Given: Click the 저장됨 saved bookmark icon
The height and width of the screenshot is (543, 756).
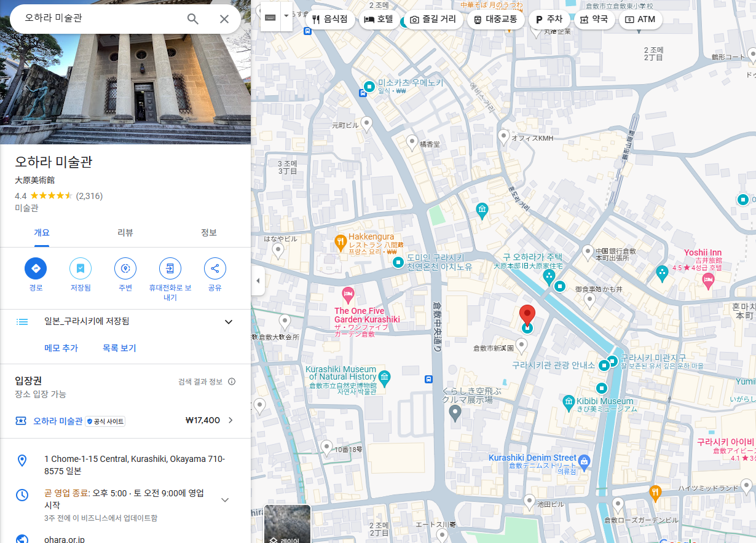Looking at the screenshot, I should [81, 268].
